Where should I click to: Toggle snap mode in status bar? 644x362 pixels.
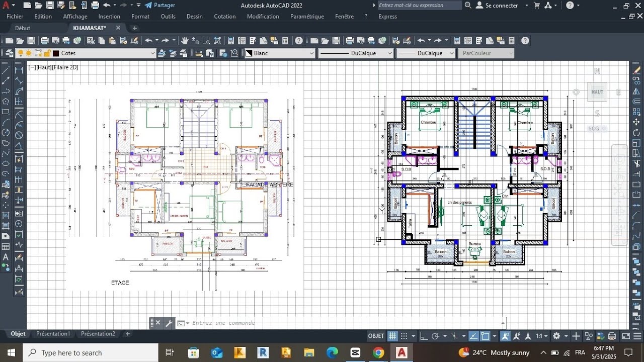[404, 336]
